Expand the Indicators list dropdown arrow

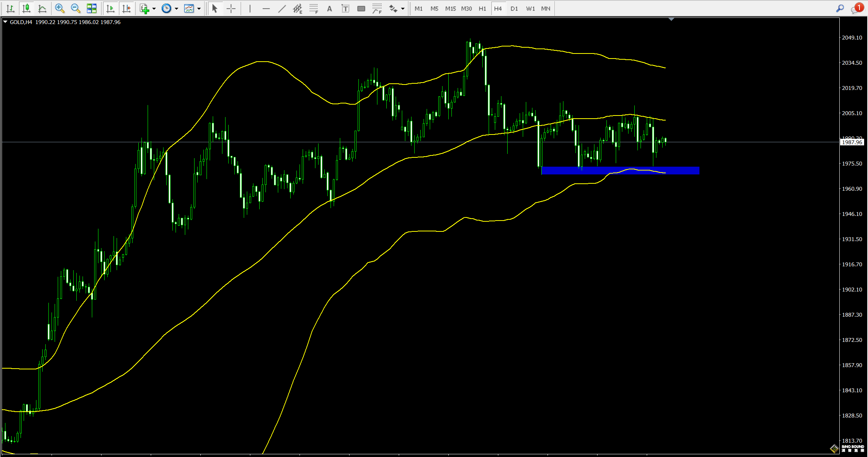(154, 9)
